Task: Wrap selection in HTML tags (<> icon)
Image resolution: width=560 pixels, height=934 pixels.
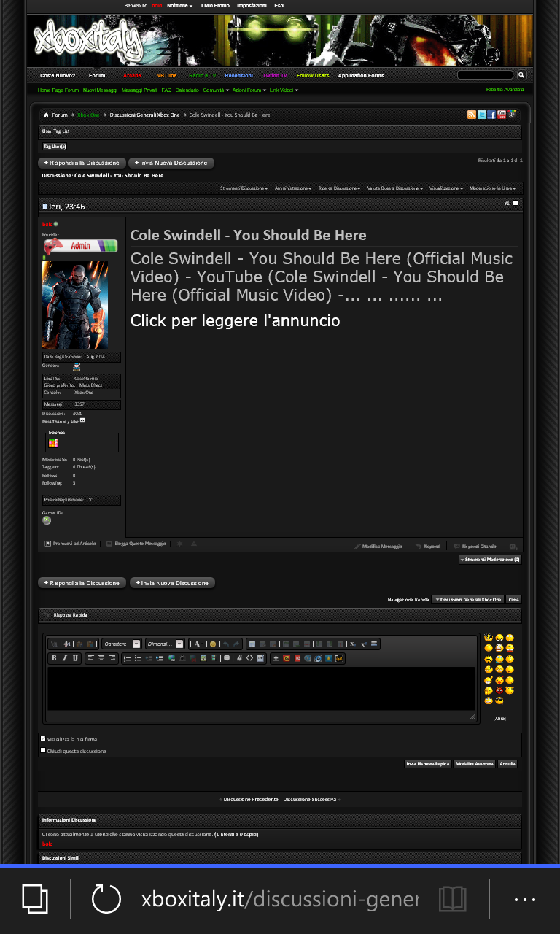Action: [249, 658]
